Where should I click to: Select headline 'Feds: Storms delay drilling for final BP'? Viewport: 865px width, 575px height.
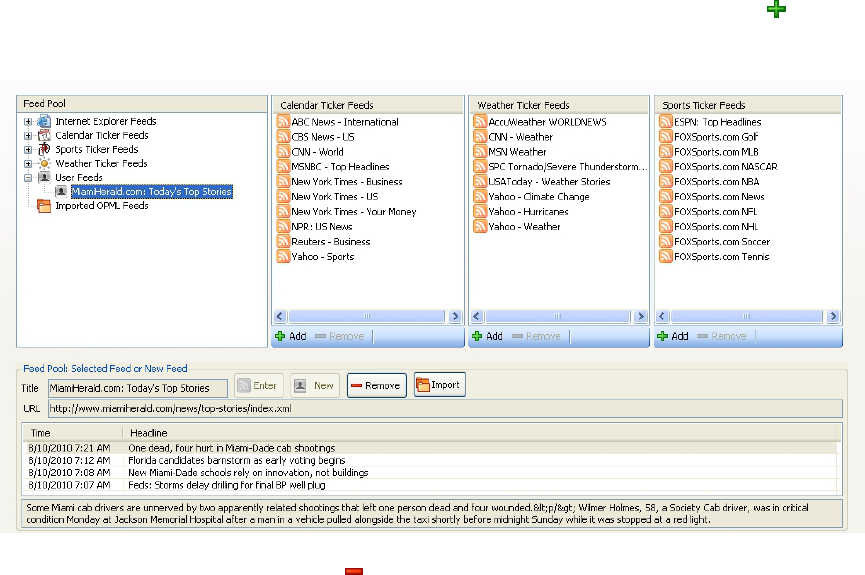[x=431, y=485]
